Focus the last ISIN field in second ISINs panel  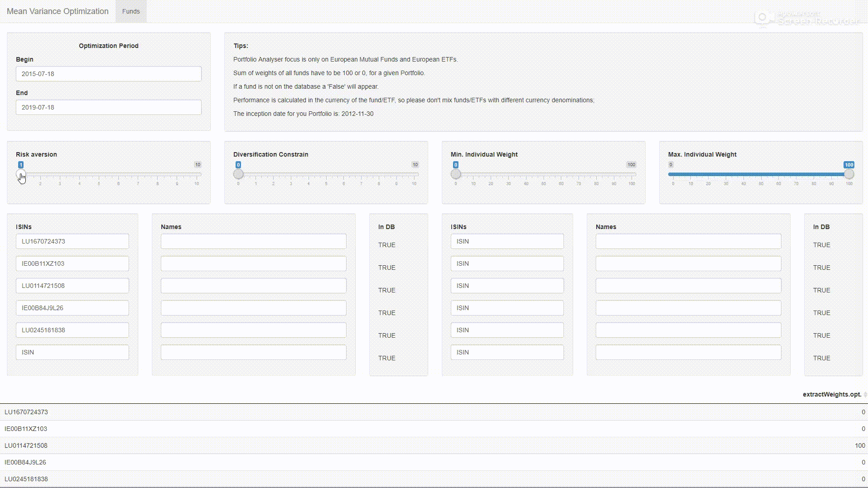(507, 352)
